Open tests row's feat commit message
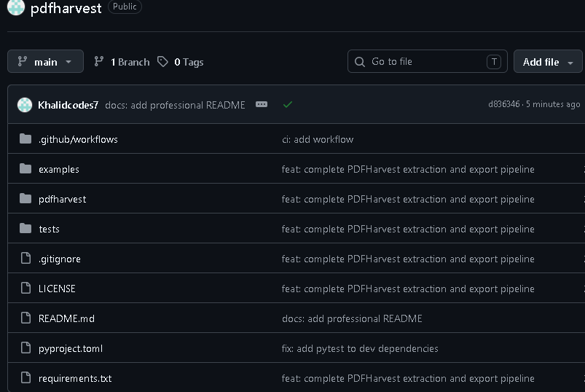Screen dimensions: 585x392 [408, 229]
